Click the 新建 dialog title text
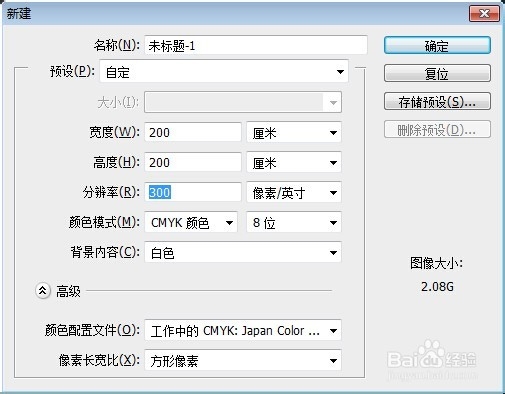 (x=19, y=14)
